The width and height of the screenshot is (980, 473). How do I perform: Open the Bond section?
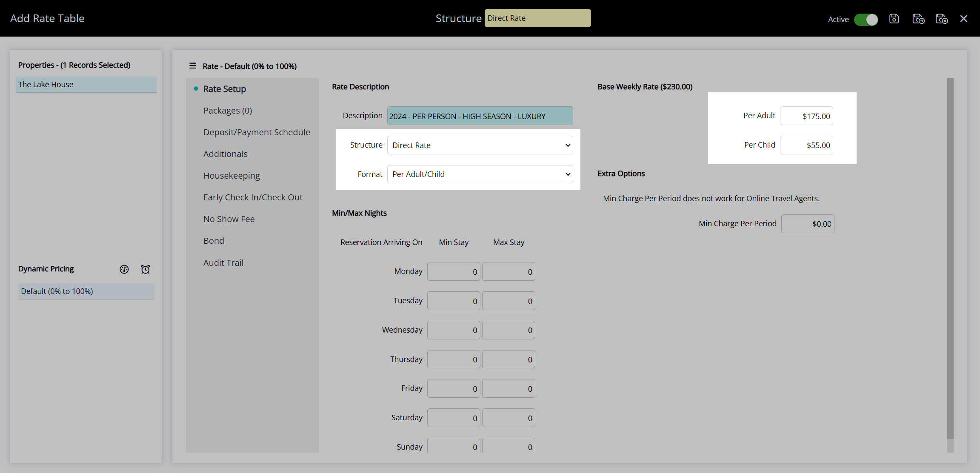214,241
